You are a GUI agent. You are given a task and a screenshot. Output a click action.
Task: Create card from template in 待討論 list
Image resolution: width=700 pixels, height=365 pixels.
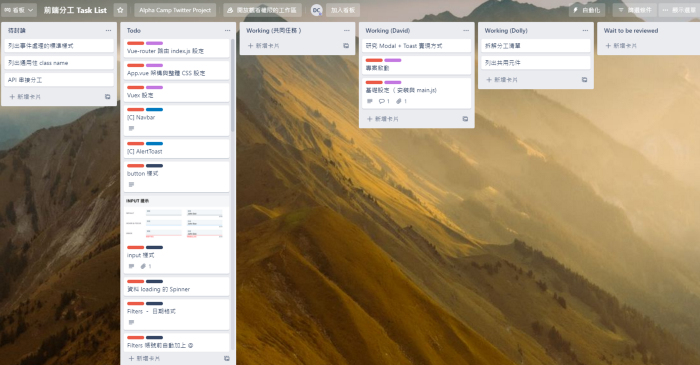(x=108, y=96)
